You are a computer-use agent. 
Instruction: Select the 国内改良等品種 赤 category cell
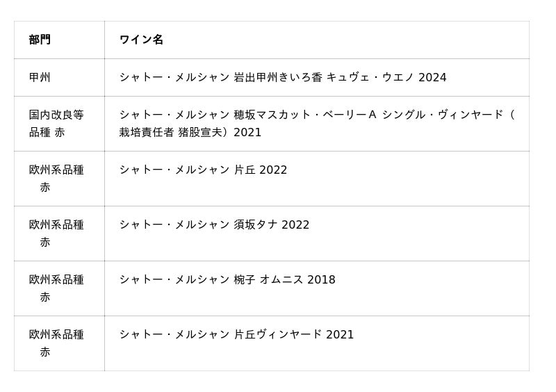pyautogui.click(x=56, y=123)
